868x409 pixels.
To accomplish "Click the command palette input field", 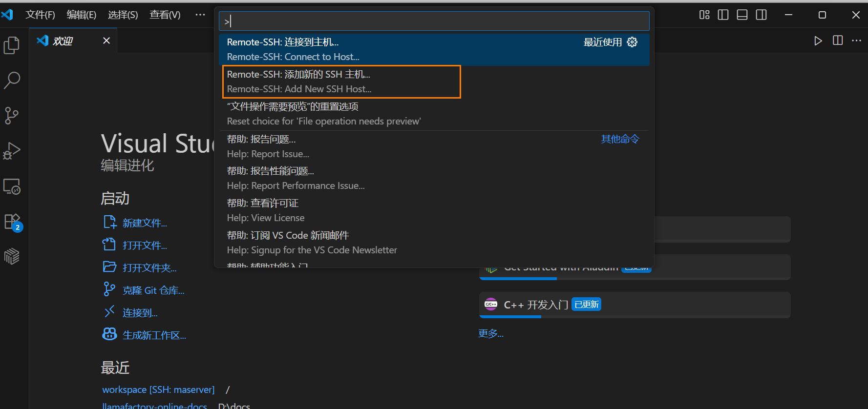I will coord(434,21).
